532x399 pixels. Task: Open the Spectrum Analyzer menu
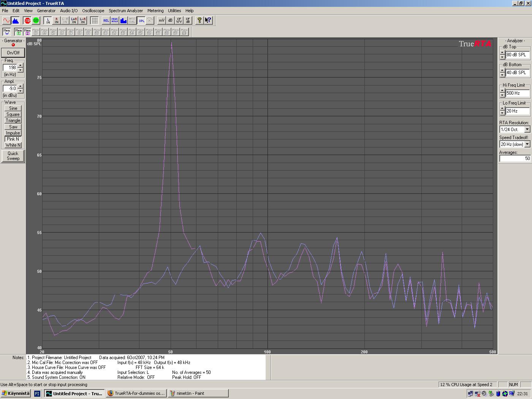click(x=126, y=11)
